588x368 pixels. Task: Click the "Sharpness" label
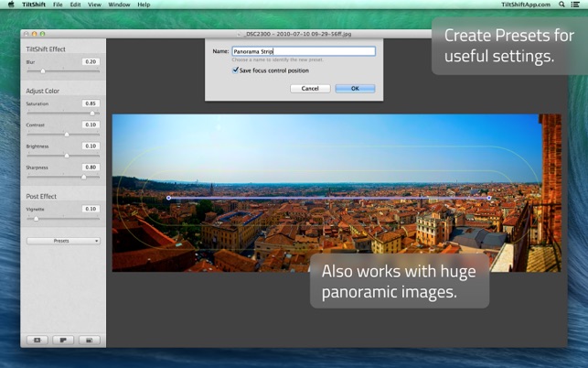[x=37, y=168]
